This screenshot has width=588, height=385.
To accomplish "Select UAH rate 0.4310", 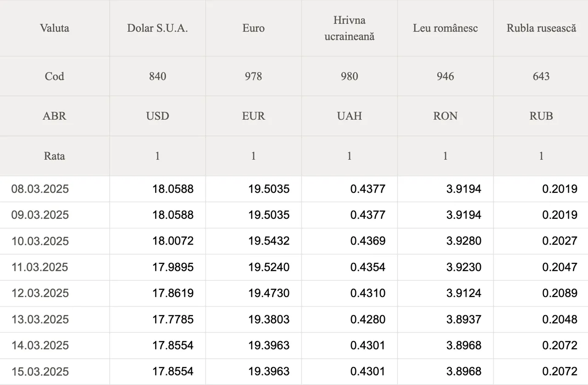I will pyautogui.click(x=368, y=293).
